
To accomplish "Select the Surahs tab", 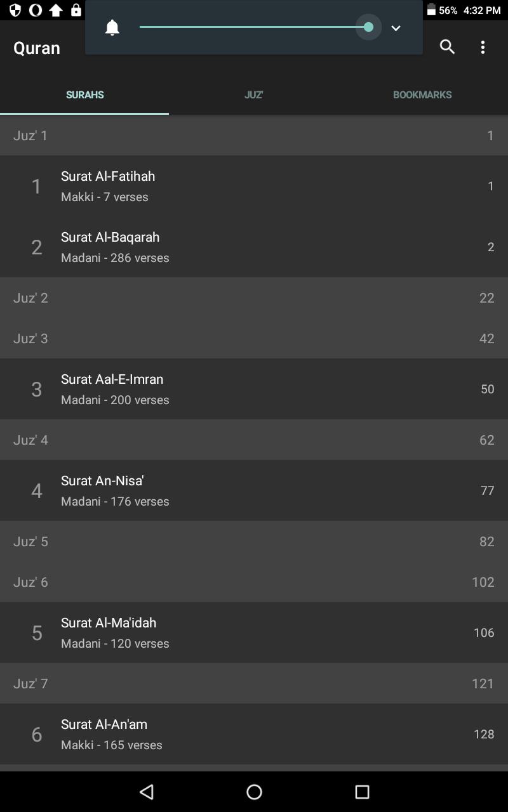I will (x=84, y=95).
